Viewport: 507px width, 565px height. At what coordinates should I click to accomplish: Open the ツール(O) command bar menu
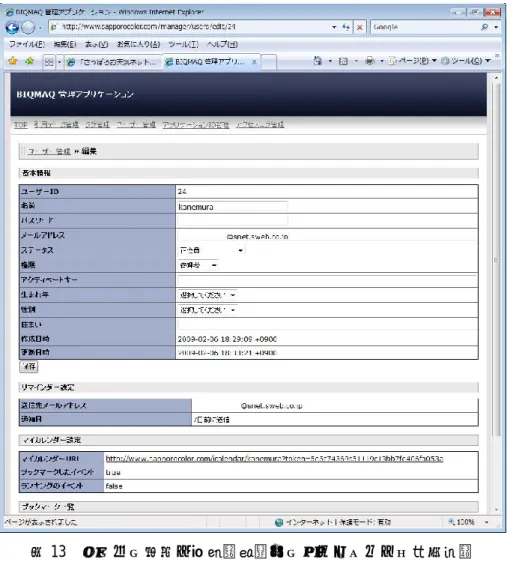(x=466, y=61)
